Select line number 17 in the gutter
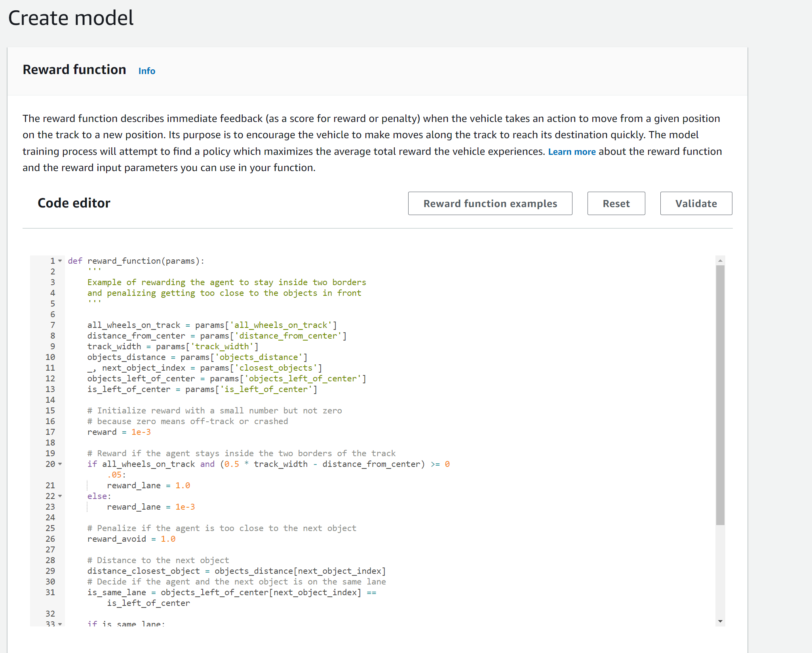The height and width of the screenshot is (653, 812). (50, 432)
